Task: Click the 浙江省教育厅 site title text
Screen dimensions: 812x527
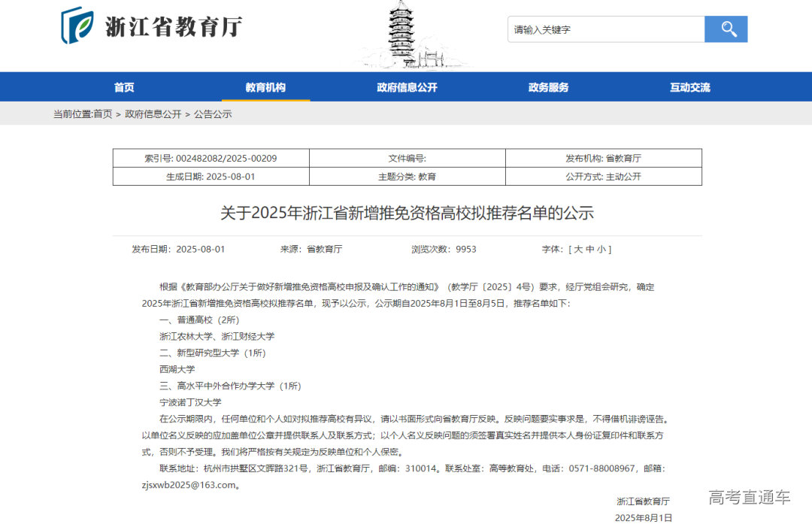Action: [174, 26]
